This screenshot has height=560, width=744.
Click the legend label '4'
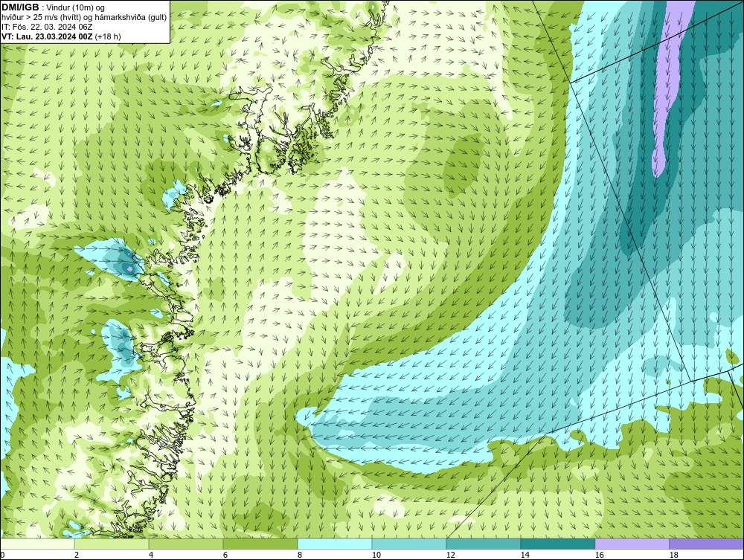151,555
